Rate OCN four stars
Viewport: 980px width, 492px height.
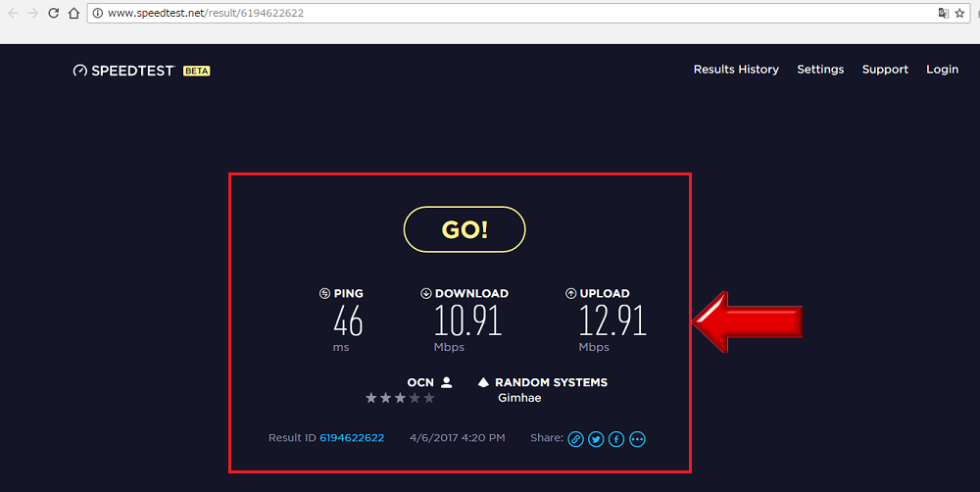pos(415,398)
